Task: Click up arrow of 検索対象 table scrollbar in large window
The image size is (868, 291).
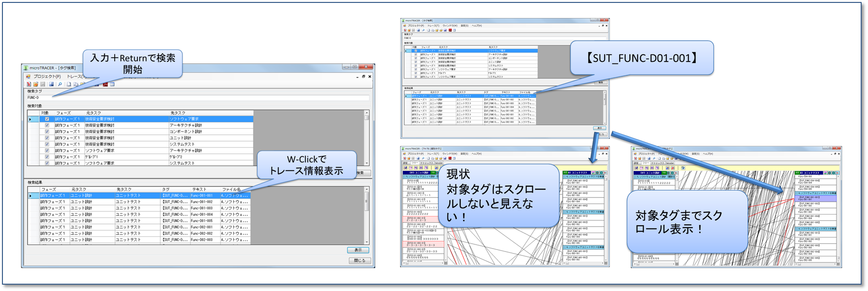Action: (x=366, y=113)
